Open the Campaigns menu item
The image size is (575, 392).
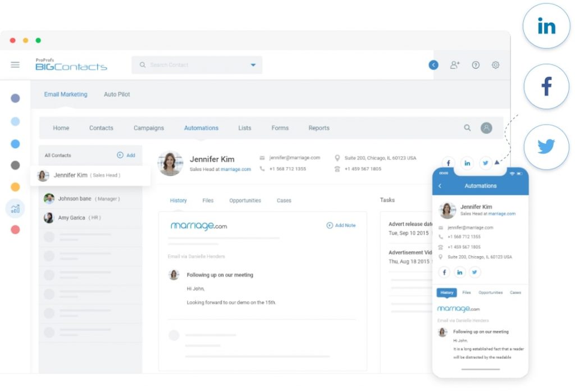click(148, 128)
